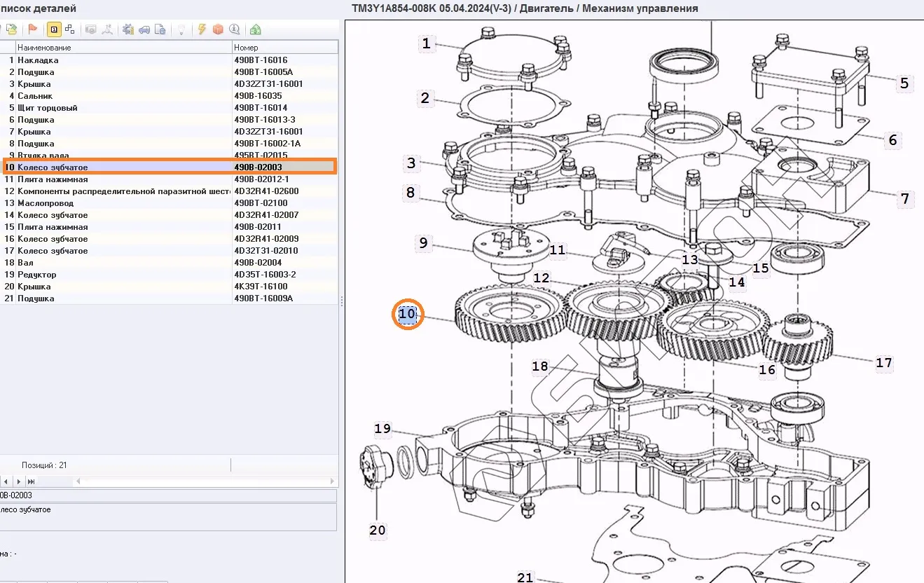924x583 pixels.
Task: Click the connected squares structure icon
Action: tap(69, 29)
